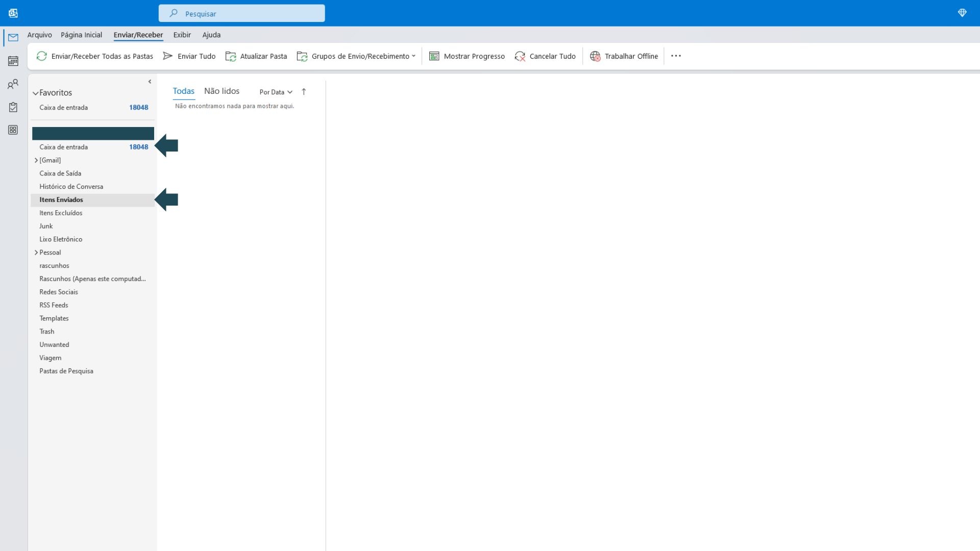Screen dimensions: 980x551
Task: Open the Tasks clipboard icon
Action: pyautogui.click(x=13, y=107)
